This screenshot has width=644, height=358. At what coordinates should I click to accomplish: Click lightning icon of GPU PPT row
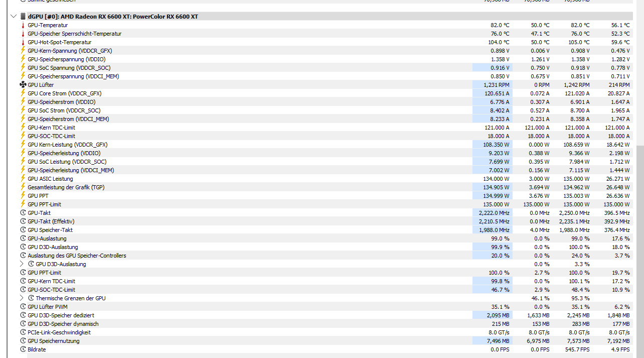(x=23, y=196)
